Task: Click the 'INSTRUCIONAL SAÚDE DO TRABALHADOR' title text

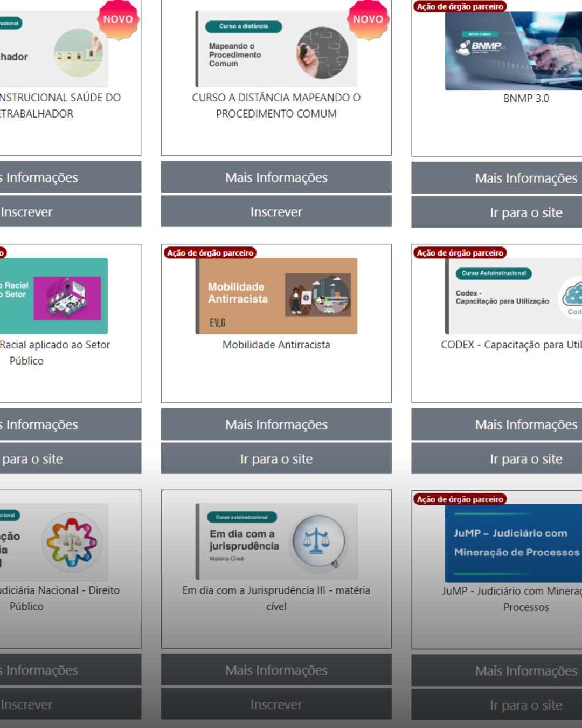Action: 60,106
